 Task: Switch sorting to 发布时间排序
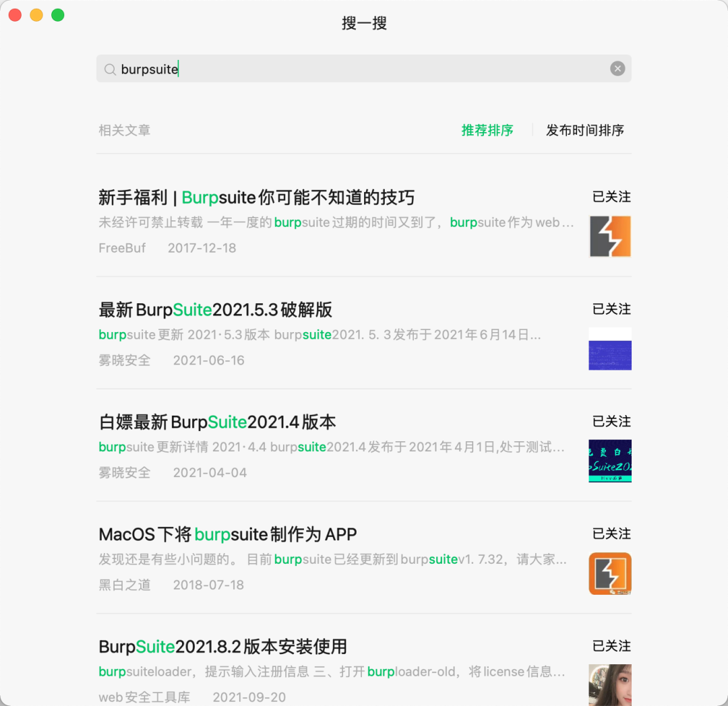(584, 131)
